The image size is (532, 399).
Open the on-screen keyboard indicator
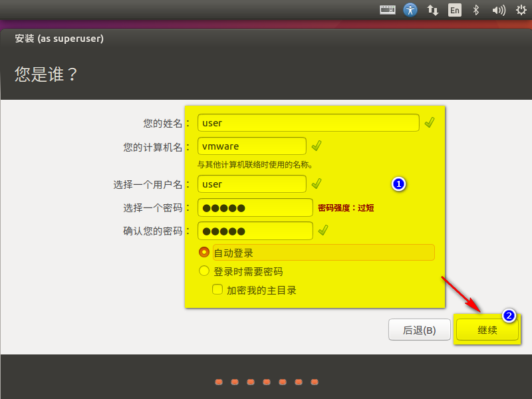[388, 10]
